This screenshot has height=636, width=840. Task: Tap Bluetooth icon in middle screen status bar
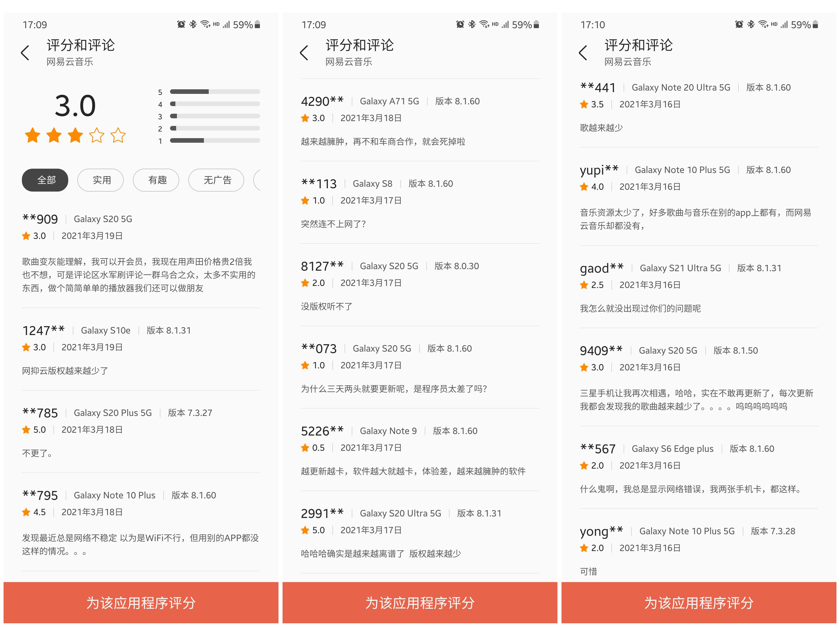point(472,25)
